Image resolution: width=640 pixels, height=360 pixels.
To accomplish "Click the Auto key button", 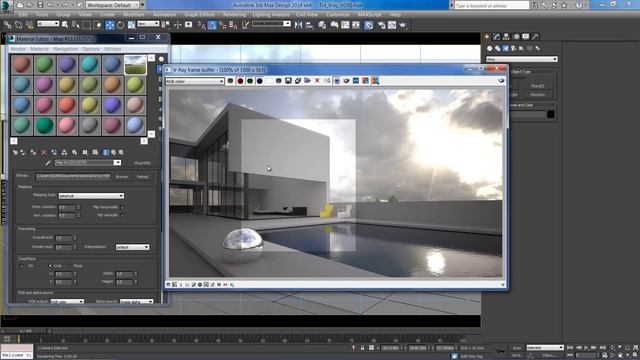I will tap(517, 348).
